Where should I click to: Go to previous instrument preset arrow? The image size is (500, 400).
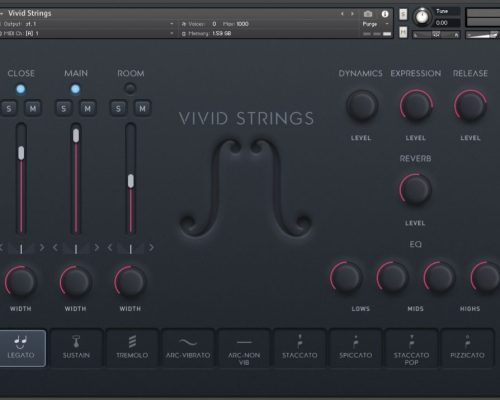(342, 14)
